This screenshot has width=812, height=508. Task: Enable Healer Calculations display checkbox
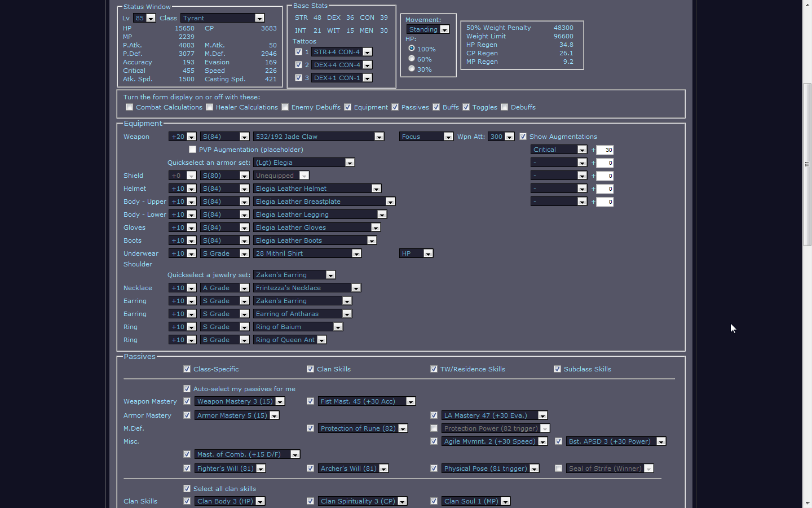click(210, 107)
